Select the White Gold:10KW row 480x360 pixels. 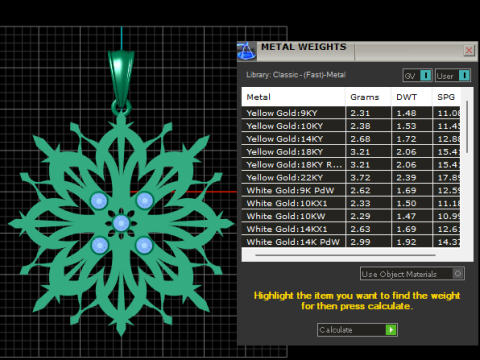(351, 216)
